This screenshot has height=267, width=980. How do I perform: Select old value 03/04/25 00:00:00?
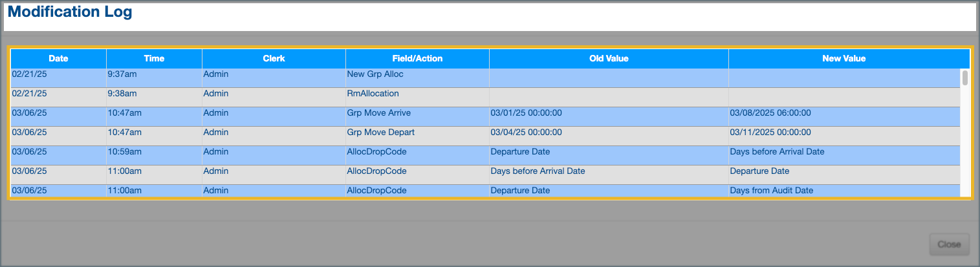526,133
